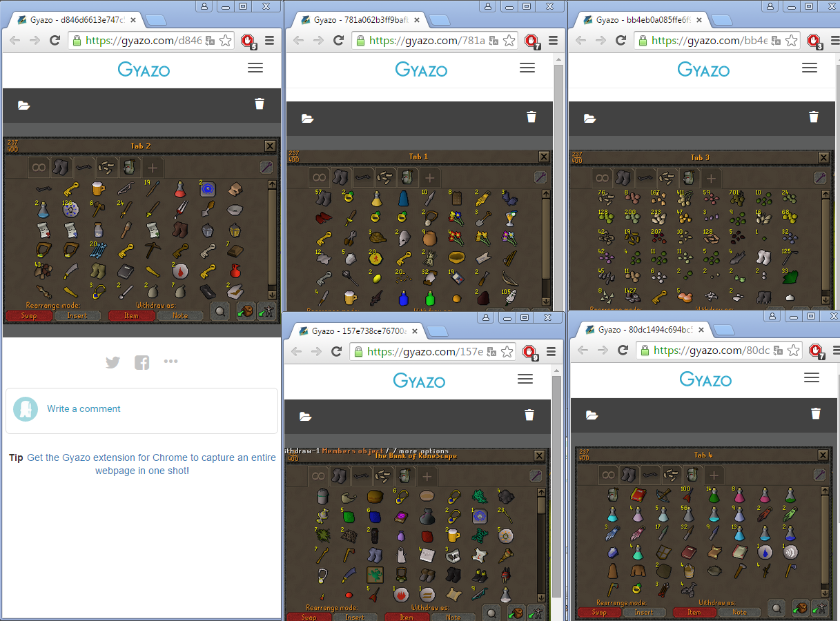The height and width of the screenshot is (621, 840).
Task: Reload the 80dc Gyazo page
Action: (x=623, y=351)
